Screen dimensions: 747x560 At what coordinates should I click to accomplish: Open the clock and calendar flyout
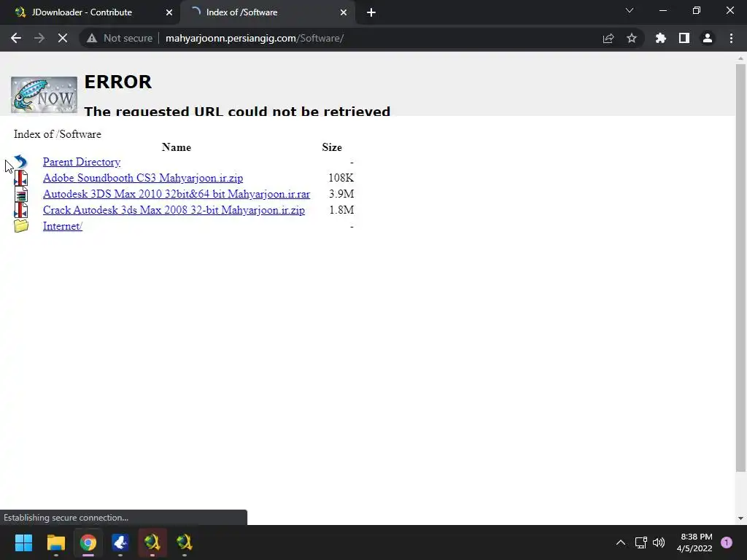coord(694,542)
